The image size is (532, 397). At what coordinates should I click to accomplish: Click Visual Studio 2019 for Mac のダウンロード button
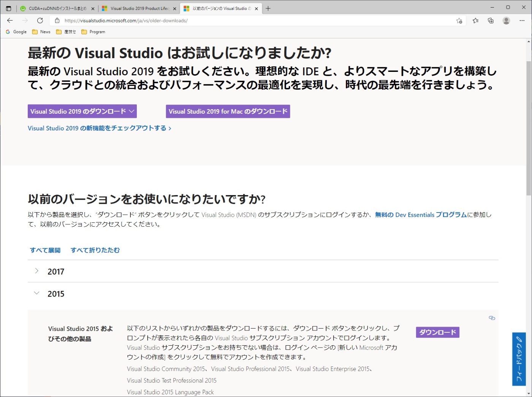coord(228,111)
